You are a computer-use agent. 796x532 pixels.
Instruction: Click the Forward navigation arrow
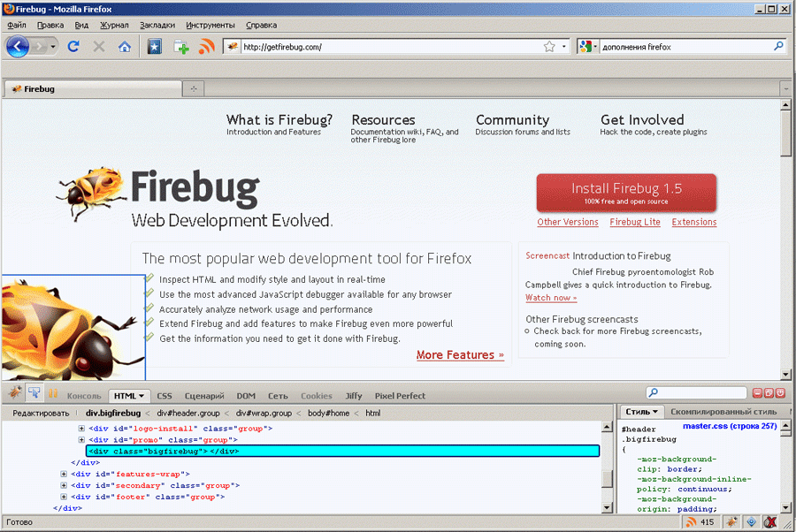38,47
